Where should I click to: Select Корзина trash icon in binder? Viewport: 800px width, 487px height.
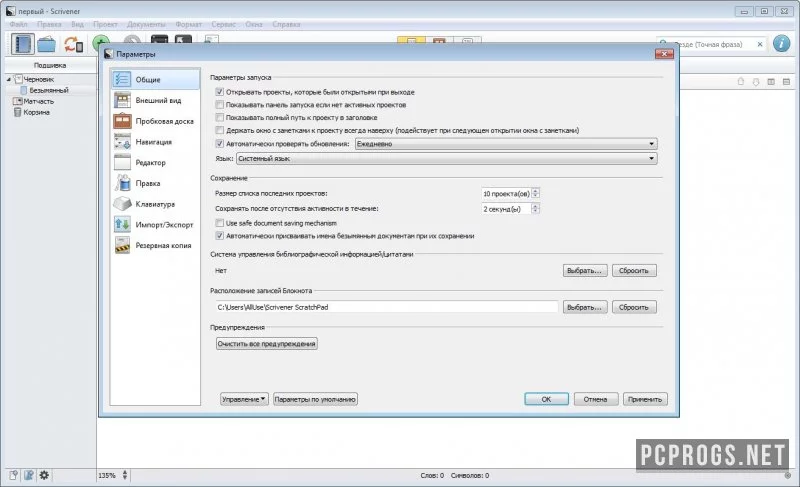click(17, 112)
